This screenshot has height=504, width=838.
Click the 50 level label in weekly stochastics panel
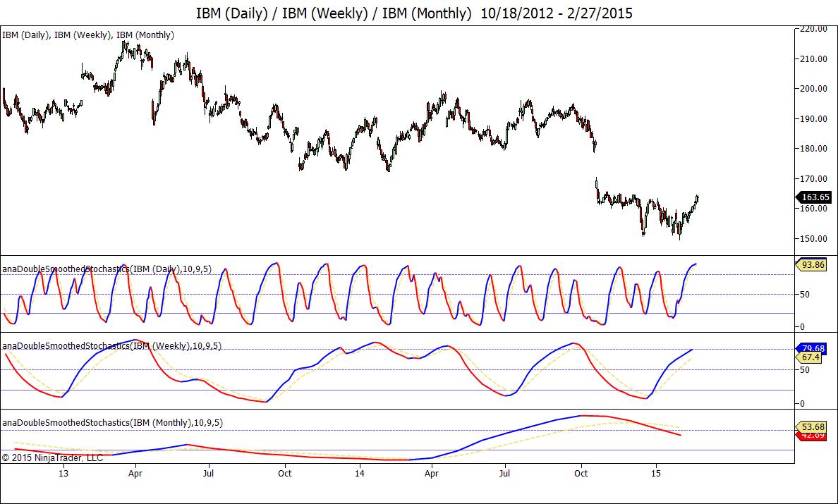pyautogui.click(x=804, y=370)
